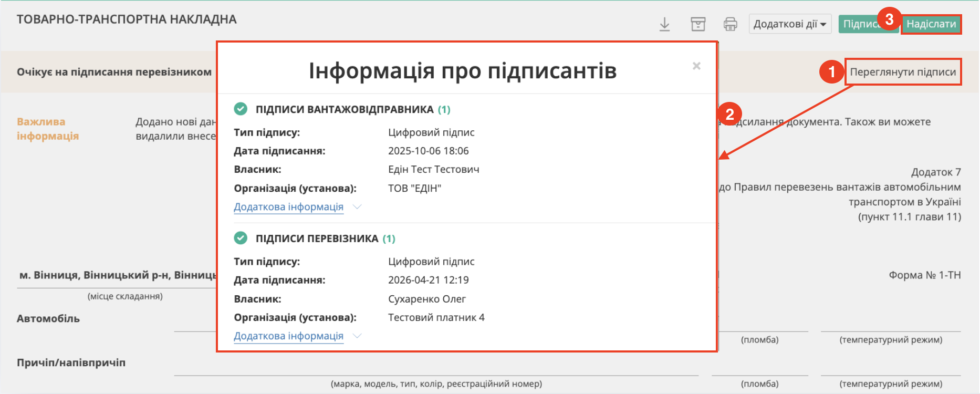Image resolution: width=980 pixels, height=394 pixels.
Task: Expand sender's Додаткова інформація link
Action: 288,207
